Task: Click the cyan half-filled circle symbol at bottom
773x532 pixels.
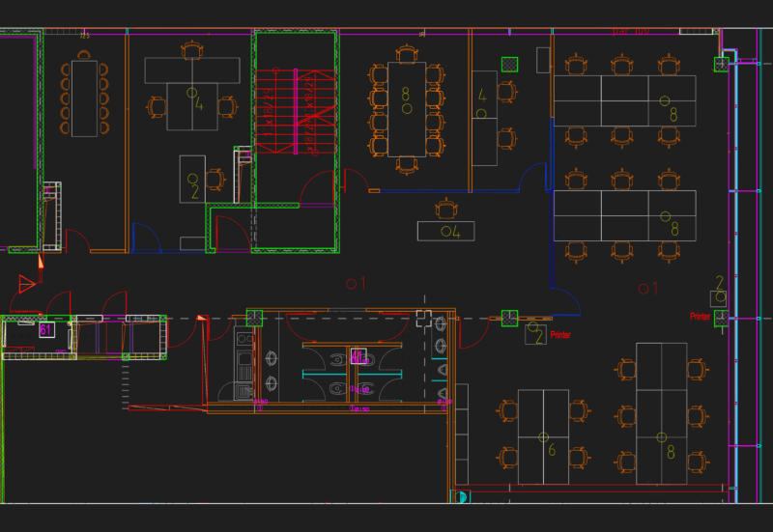Action: [462, 496]
